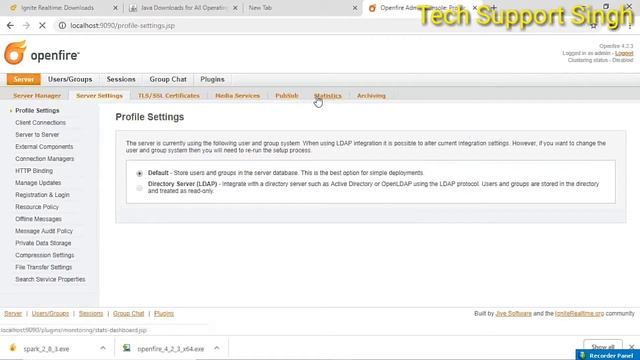
Task: Switch to Media Services sub-tab
Action: pyautogui.click(x=237, y=96)
